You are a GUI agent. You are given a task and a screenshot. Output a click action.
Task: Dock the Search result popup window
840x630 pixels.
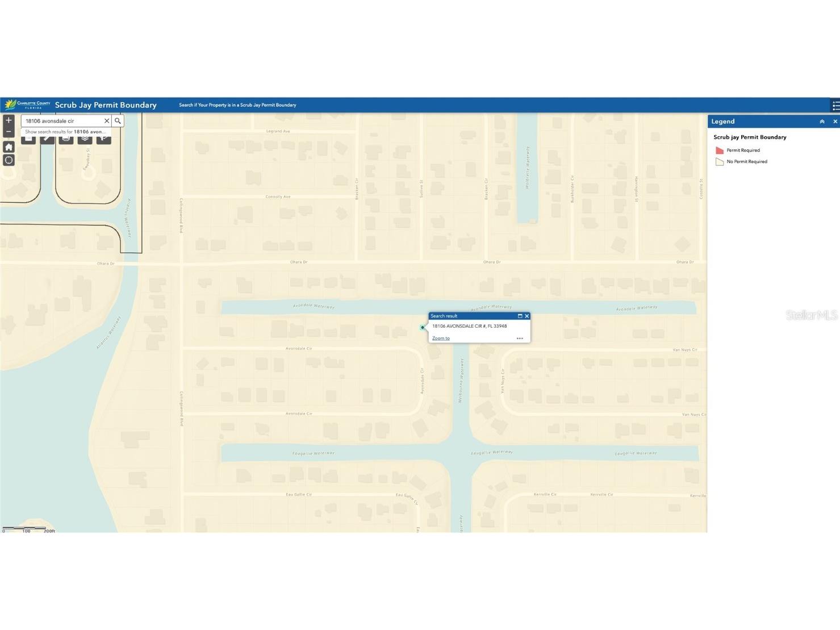[x=520, y=316]
